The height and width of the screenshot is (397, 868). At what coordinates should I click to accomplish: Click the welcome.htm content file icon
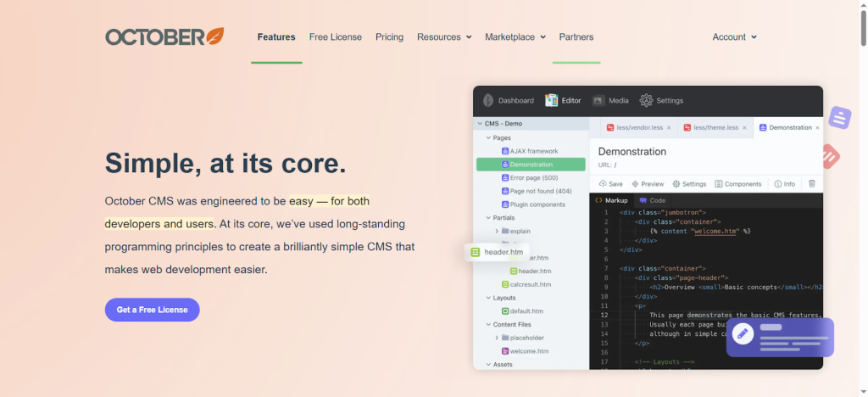pos(505,351)
